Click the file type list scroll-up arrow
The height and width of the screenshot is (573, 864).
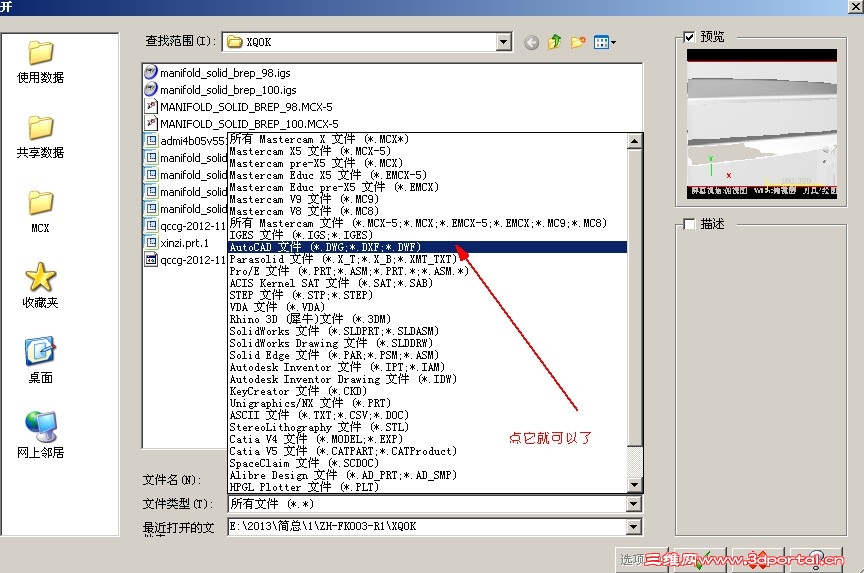634,141
